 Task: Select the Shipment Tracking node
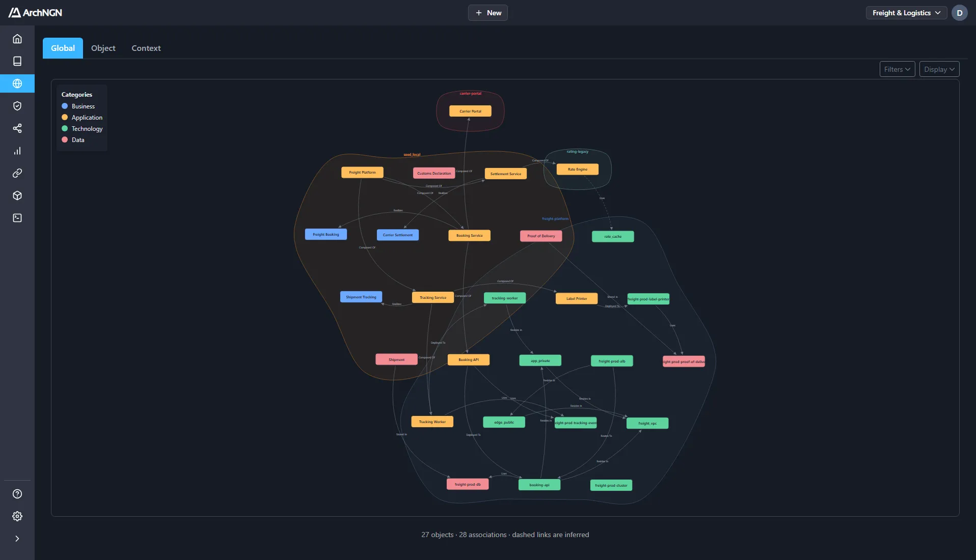[x=361, y=297]
